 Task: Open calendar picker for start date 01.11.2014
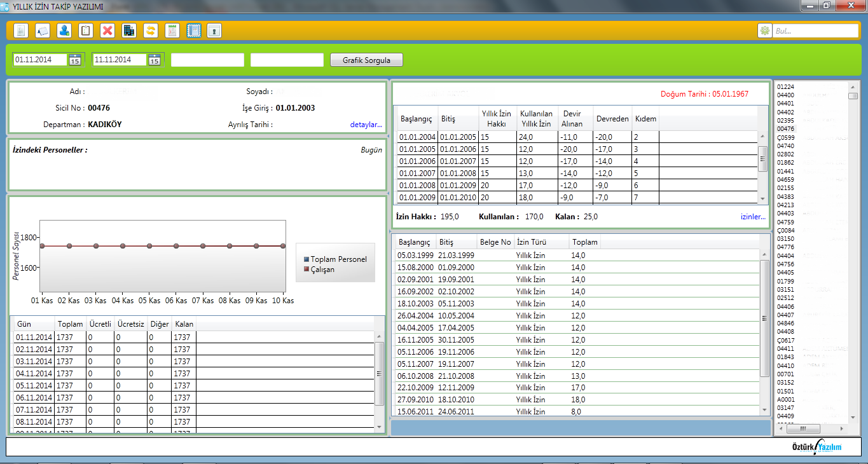pos(75,60)
